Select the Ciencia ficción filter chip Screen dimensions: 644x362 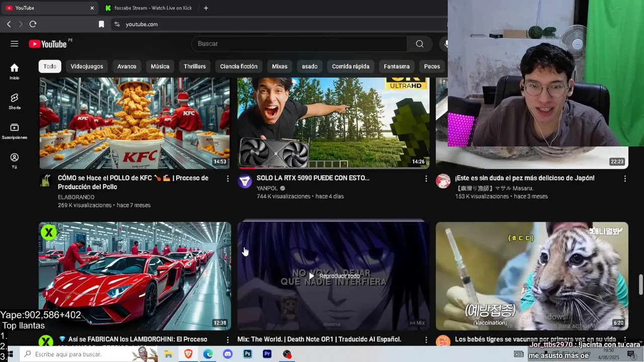(239, 66)
